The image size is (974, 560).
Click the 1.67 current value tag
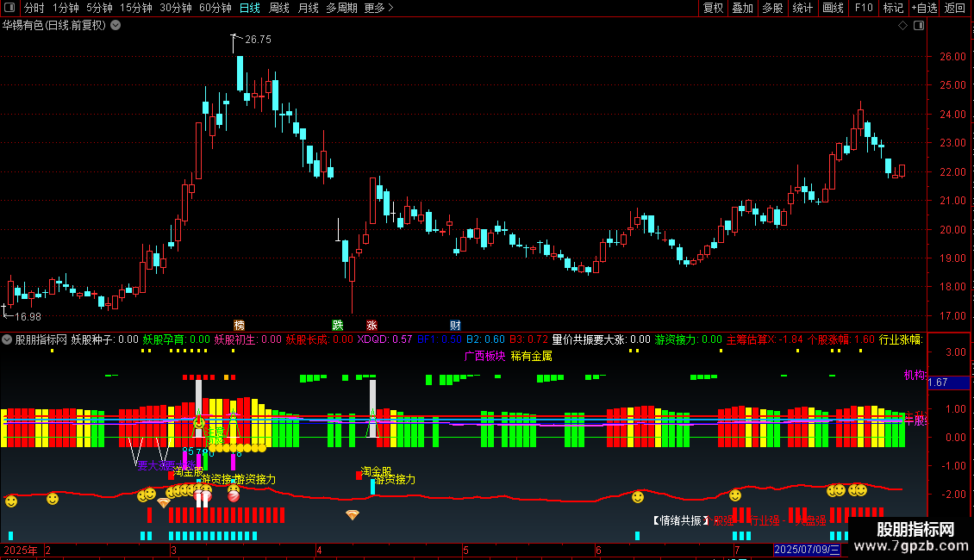point(938,383)
